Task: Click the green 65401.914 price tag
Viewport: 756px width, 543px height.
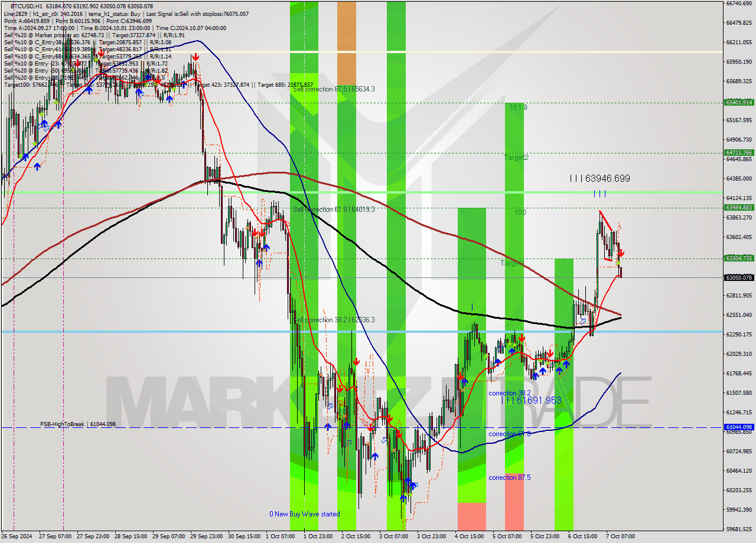Action: coord(739,102)
